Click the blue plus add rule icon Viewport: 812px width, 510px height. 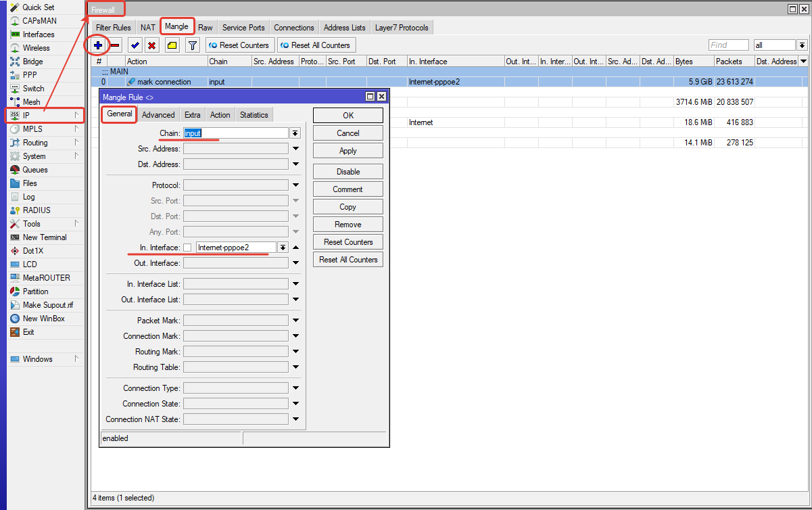coord(98,45)
